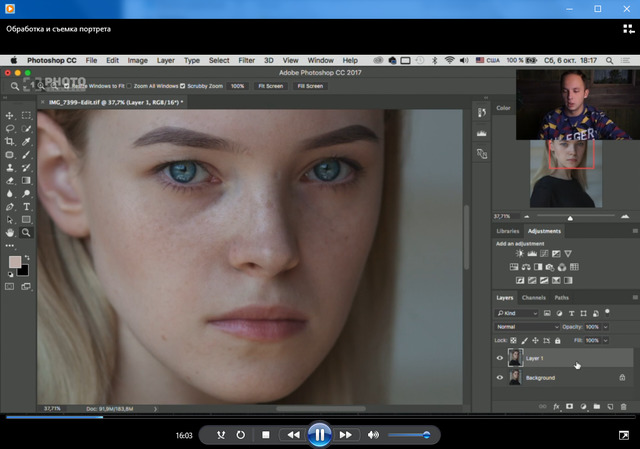Pause the video playback
Viewport: 640px width, 449px height.
(x=318, y=434)
